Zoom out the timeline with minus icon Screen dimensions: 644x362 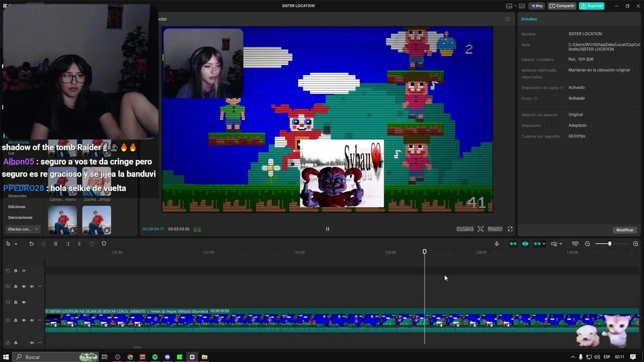(587, 244)
